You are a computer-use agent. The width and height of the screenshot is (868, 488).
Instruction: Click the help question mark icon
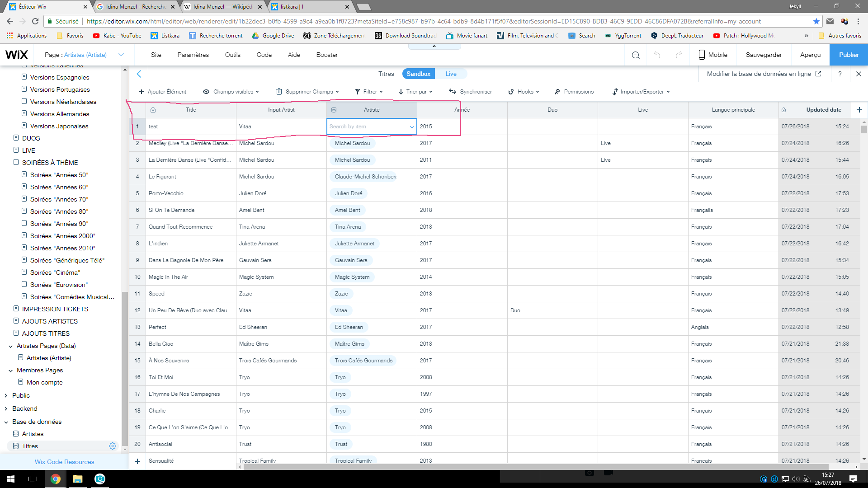(840, 74)
